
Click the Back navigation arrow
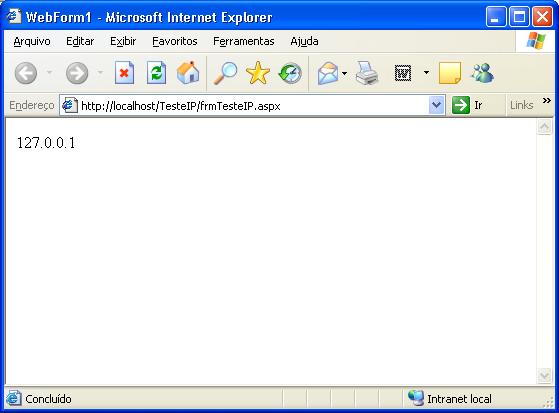(26, 73)
